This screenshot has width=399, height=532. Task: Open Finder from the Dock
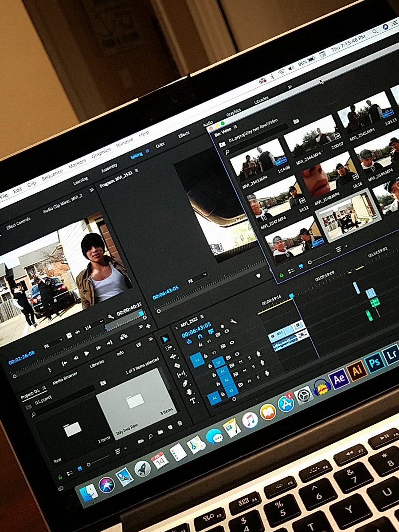(x=89, y=493)
